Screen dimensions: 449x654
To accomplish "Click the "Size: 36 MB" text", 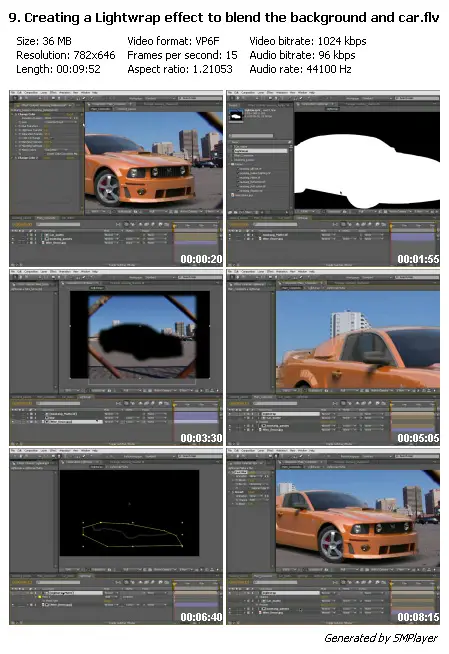I will pos(44,41).
